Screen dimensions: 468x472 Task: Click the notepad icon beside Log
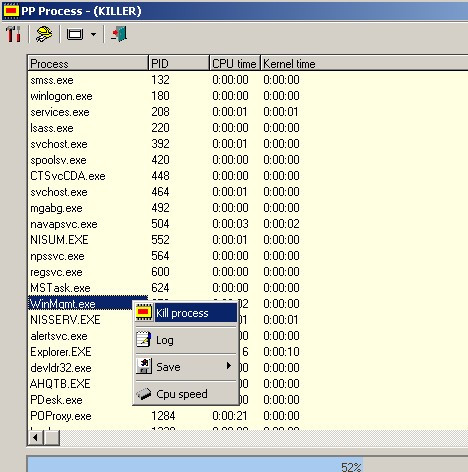tap(144, 340)
